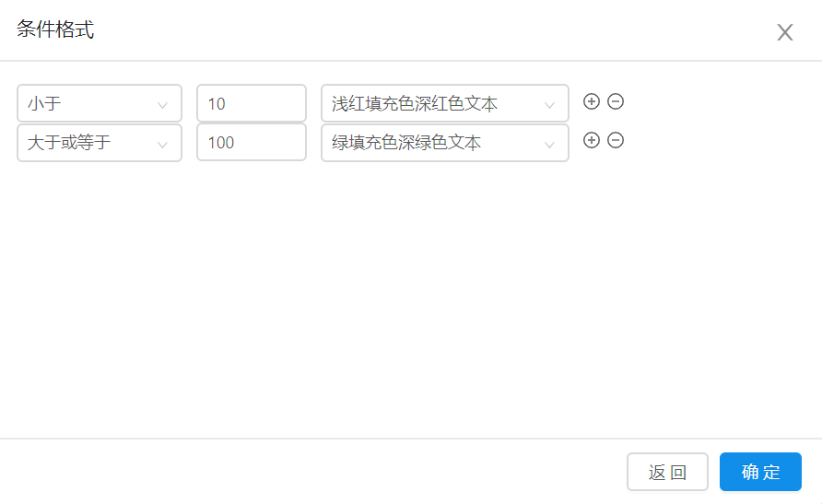The image size is (822, 504).
Task: Expand the arrow beside 浅红填充色深红色文本
Action: [x=550, y=105]
